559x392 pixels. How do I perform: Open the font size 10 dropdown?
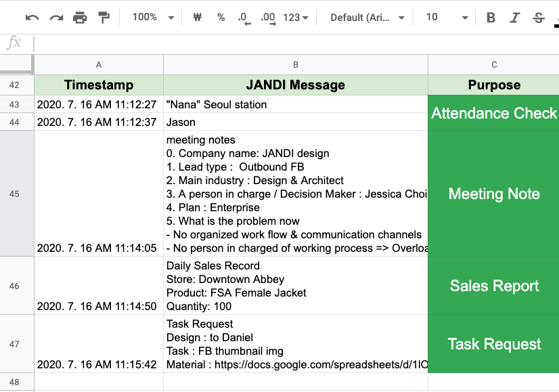447,18
